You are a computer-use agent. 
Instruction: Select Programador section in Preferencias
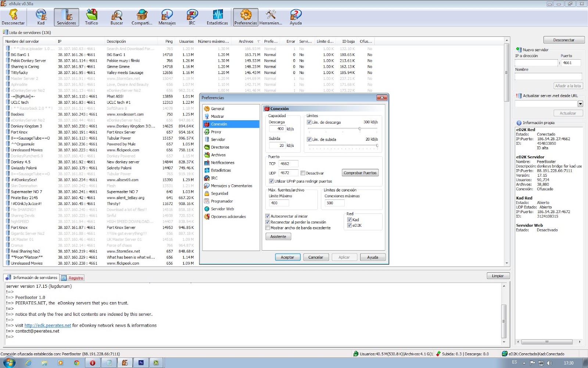tap(222, 201)
